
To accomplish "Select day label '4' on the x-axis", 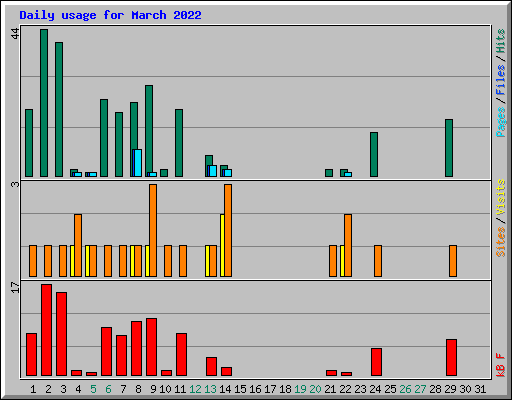I will click(x=78, y=389).
